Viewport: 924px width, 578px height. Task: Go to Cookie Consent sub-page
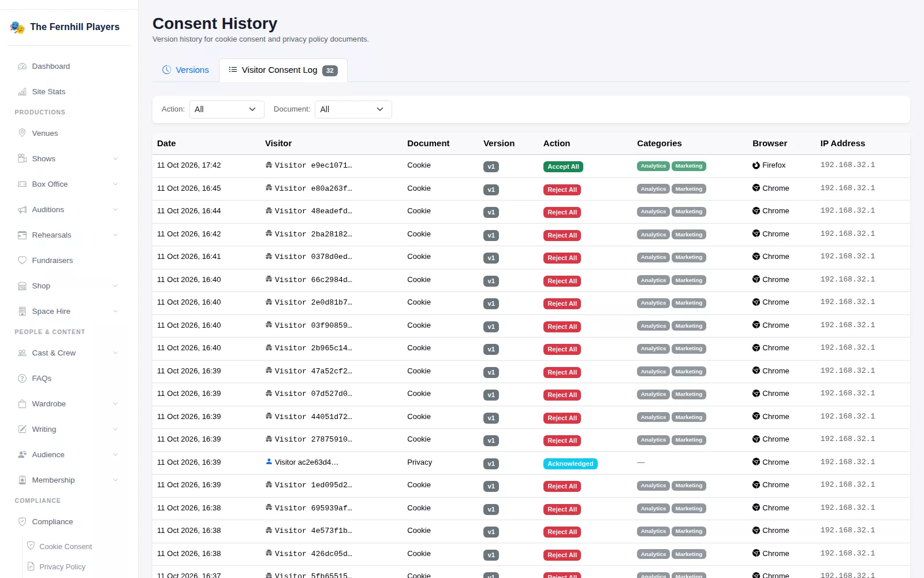point(65,546)
